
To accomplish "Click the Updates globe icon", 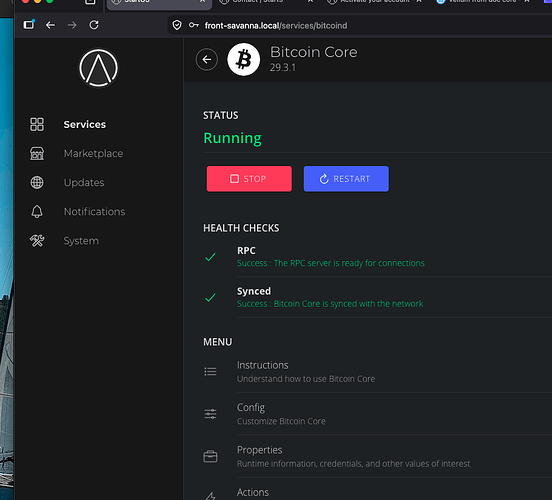I will click(x=37, y=182).
